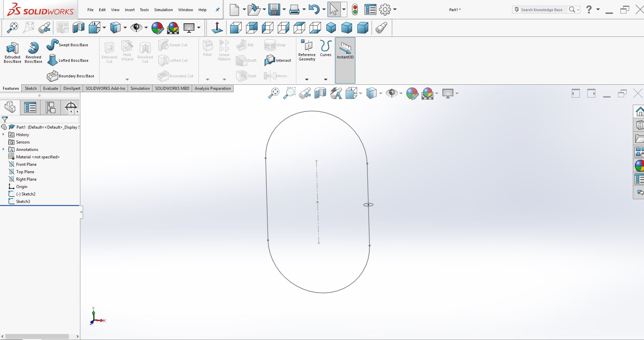Open the Save dropdown arrow
Screen dimensions: 644x340
[x=284, y=9]
